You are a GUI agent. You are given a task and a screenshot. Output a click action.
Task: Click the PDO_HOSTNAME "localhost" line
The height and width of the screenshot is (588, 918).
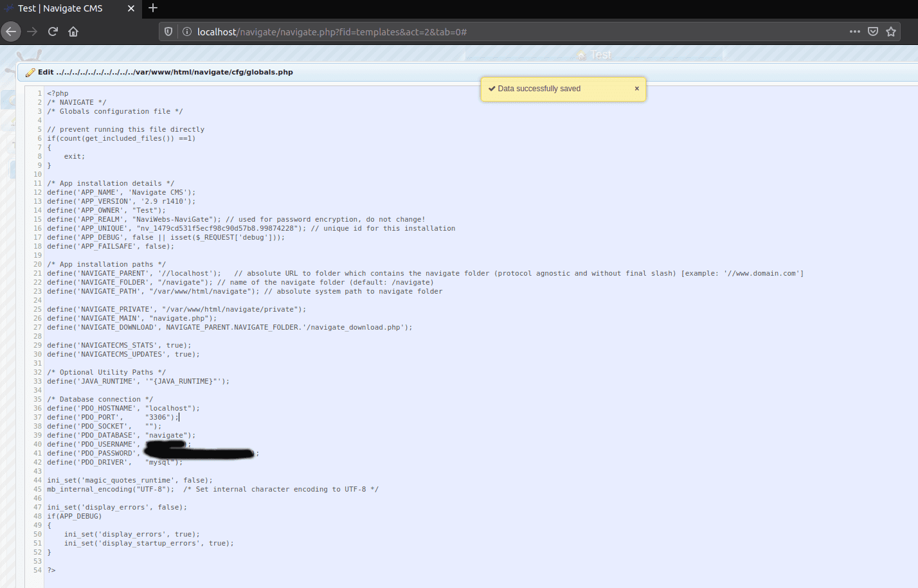[x=123, y=408]
